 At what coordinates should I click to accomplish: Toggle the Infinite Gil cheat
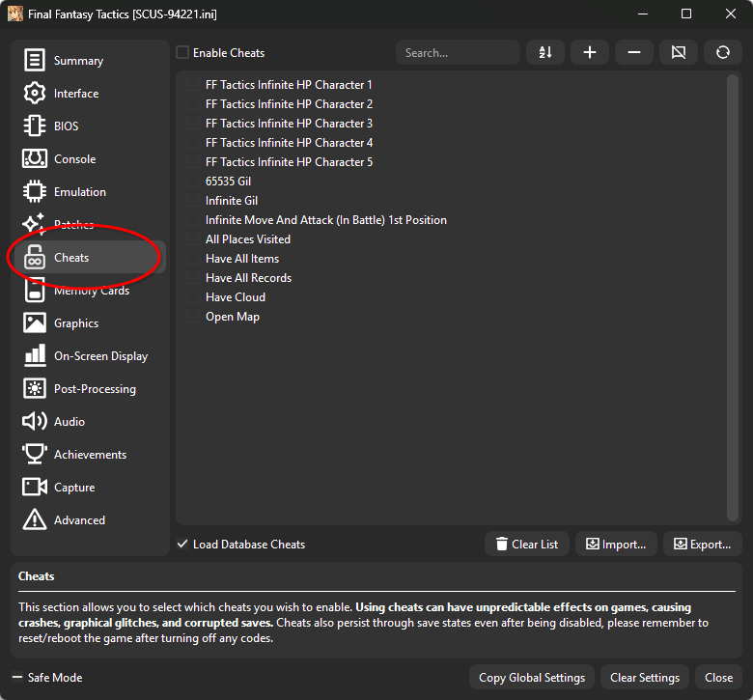(194, 201)
